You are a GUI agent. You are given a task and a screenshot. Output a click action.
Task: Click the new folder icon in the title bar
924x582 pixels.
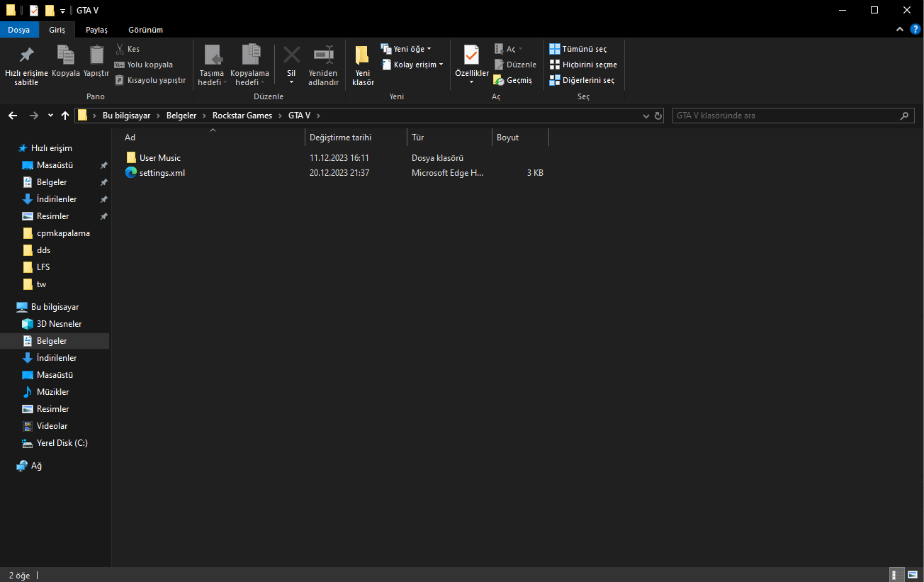[x=50, y=10]
